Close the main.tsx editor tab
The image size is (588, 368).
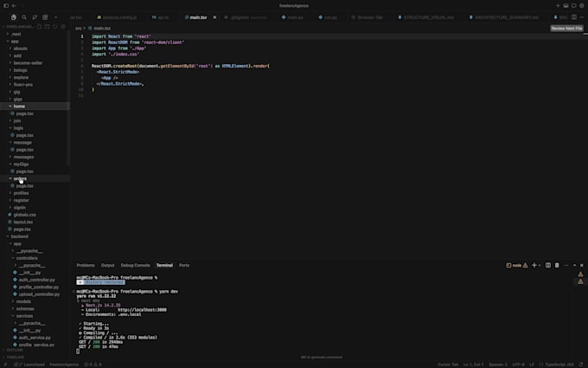click(x=214, y=17)
